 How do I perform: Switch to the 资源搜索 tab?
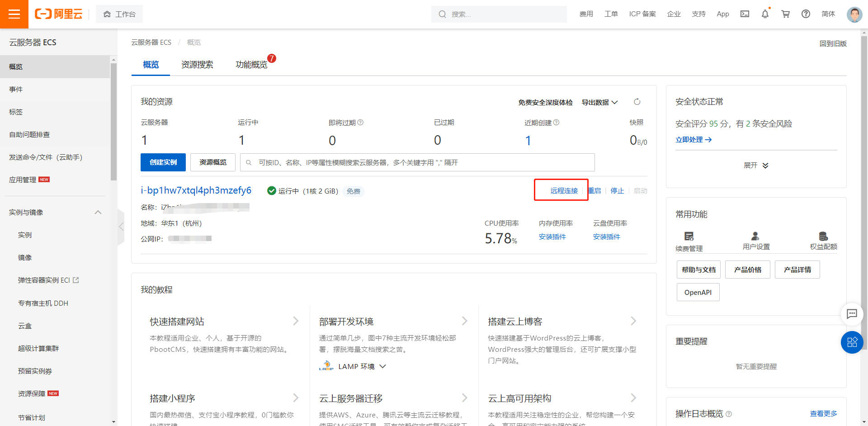[x=197, y=65]
